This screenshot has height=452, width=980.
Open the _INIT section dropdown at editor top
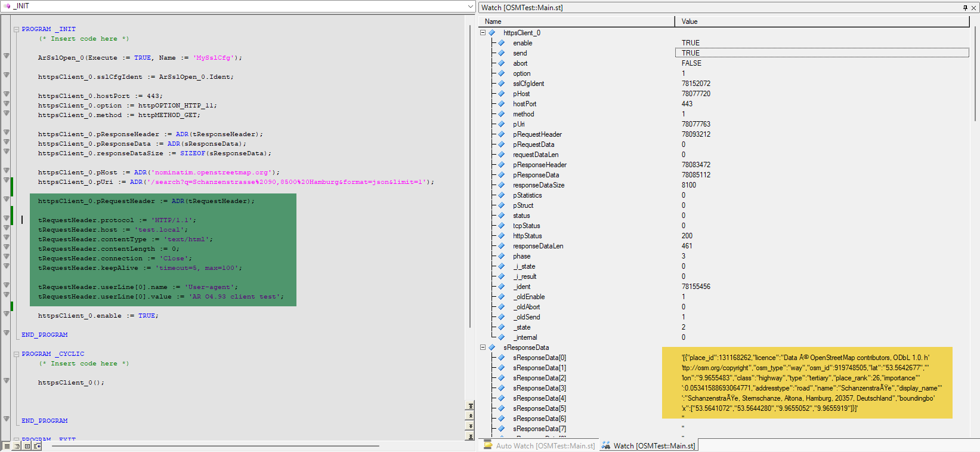[x=471, y=6]
